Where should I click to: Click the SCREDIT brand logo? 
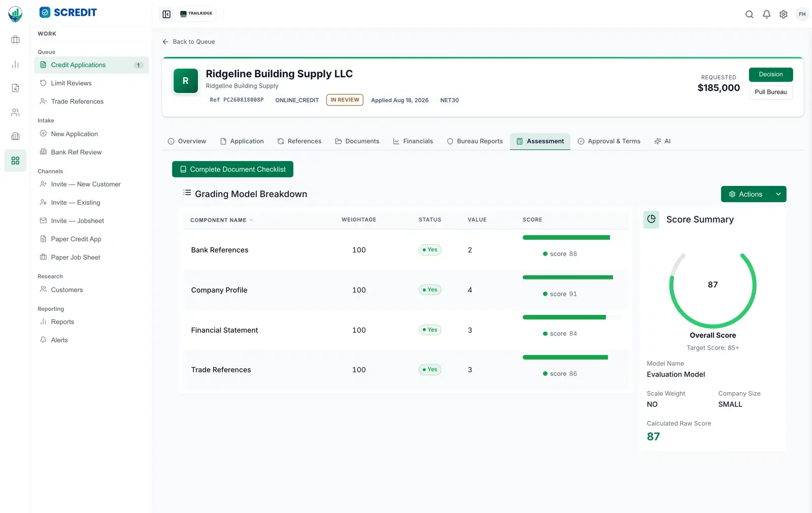pos(68,12)
